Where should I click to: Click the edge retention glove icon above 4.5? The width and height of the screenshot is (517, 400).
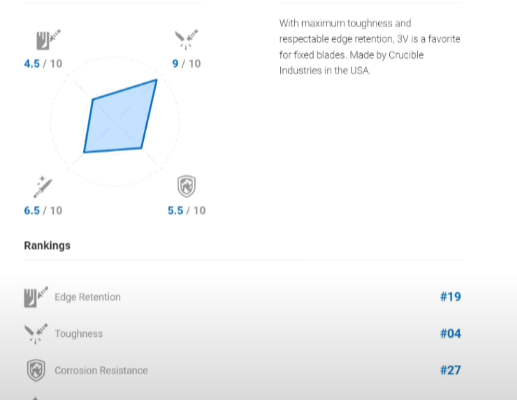(49, 39)
